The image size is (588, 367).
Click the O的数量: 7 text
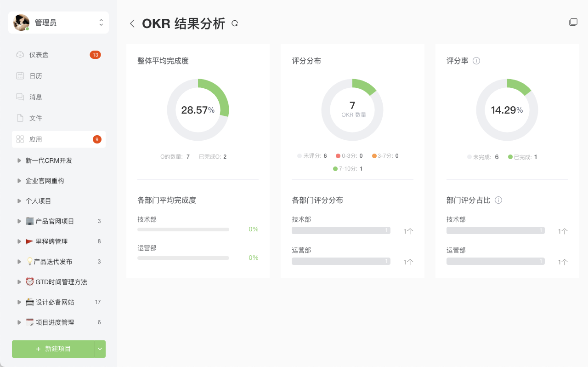175,157
